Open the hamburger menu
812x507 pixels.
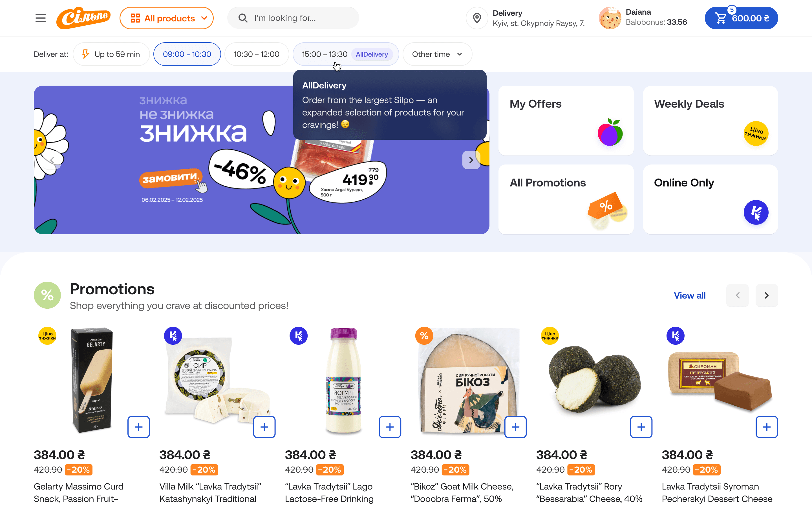pyautogui.click(x=40, y=18)
